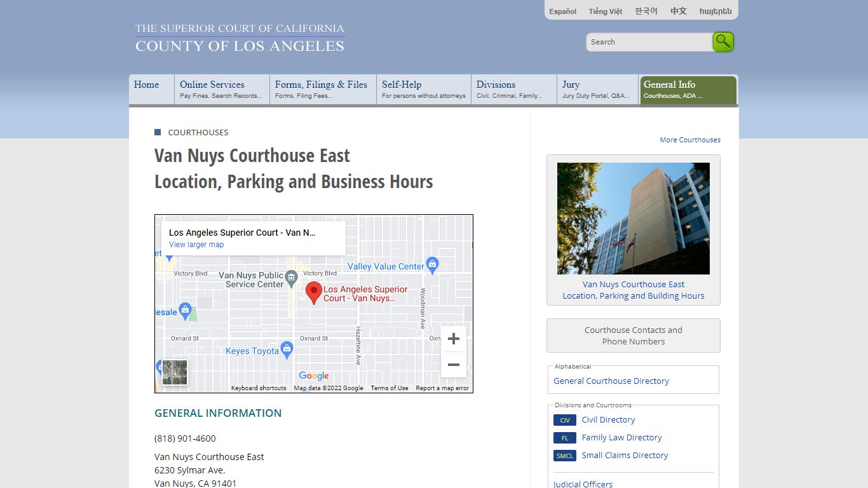
Task: Open Forms, Filings & Files menu
Action: click(323, 90)
